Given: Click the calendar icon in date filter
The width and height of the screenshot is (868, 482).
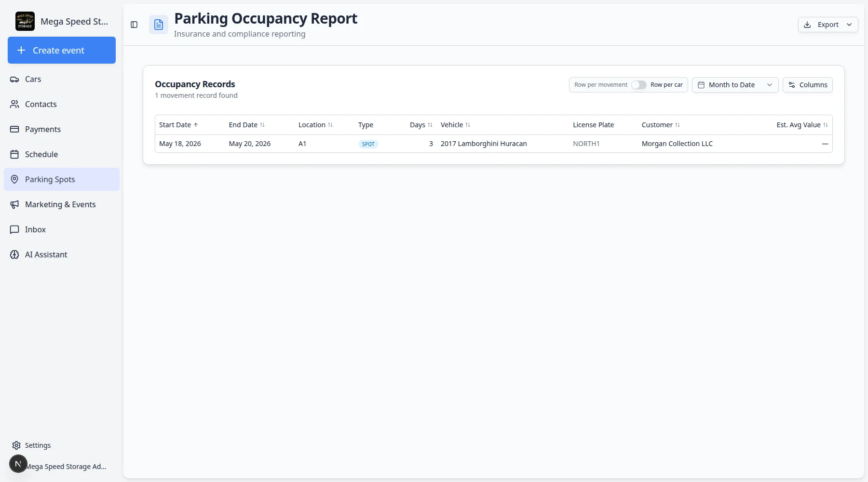Looking at the screenshot, I should click(701, 85).
